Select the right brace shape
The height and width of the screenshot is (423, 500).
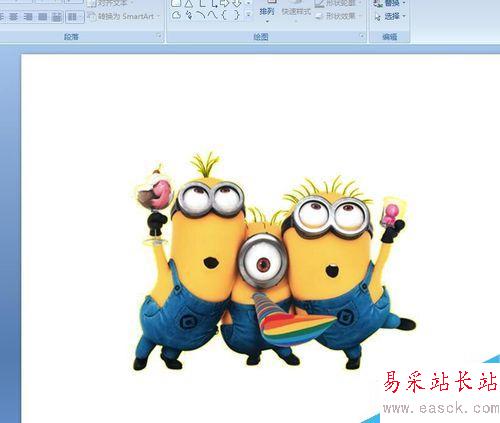[x=236, y=15]
